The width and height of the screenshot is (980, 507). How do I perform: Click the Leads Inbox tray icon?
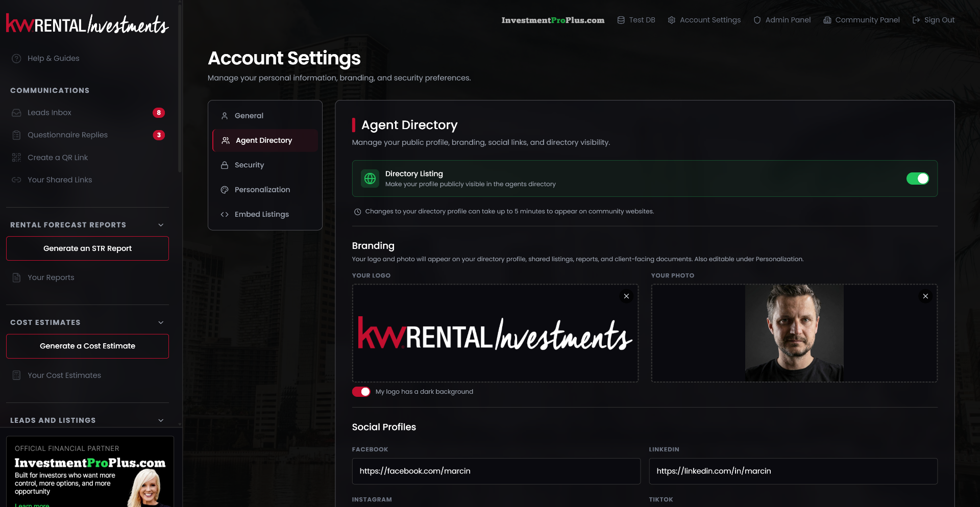coord(16,113)
